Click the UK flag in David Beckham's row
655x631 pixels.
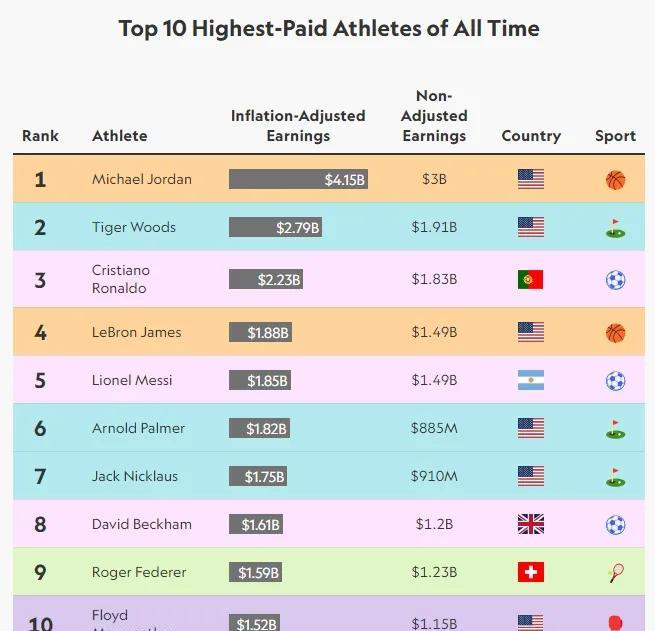(x=531, y=524)
